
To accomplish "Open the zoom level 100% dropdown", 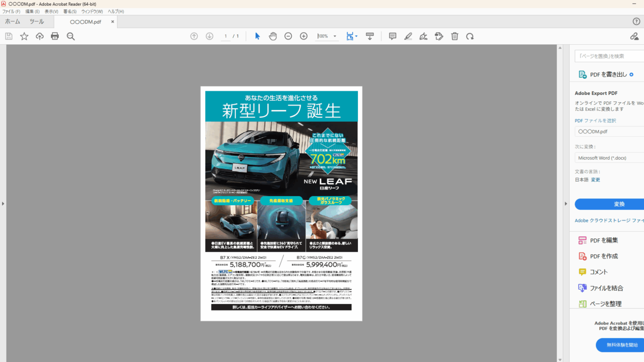I will tap(334, 36).
